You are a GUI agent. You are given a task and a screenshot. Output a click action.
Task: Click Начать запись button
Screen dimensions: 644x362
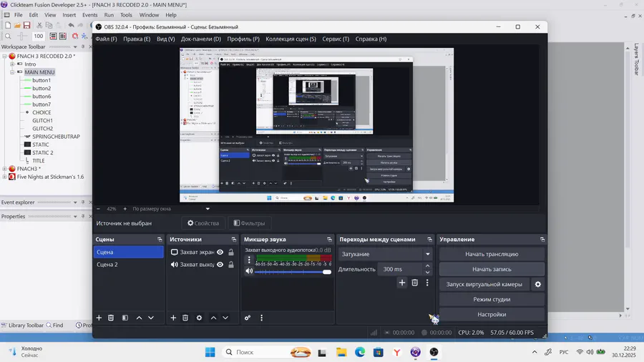click(x=492, y=269)
